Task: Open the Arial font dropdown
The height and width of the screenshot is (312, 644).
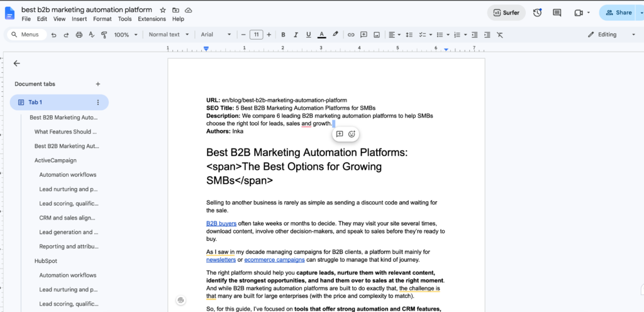Action: point(216,35)
